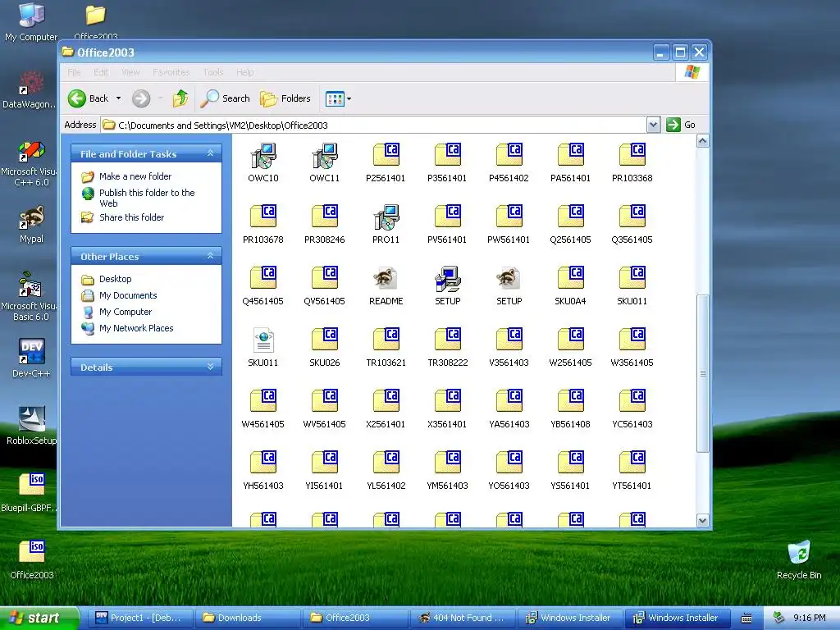Viewport: 840px width, 630px height.
Task: Switch to Downloads taskbar window
Action: point(248,619)
